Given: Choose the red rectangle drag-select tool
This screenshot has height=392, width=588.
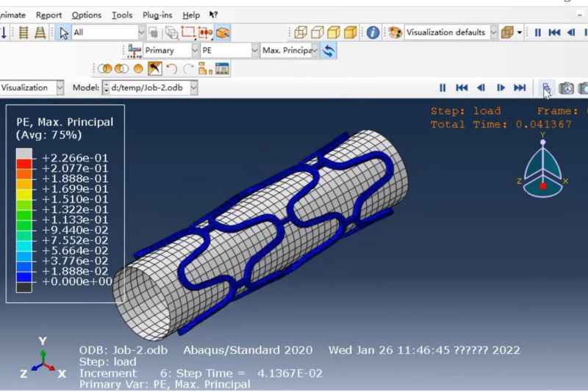Looking at the screenshot, I should [x=188, y=32].
